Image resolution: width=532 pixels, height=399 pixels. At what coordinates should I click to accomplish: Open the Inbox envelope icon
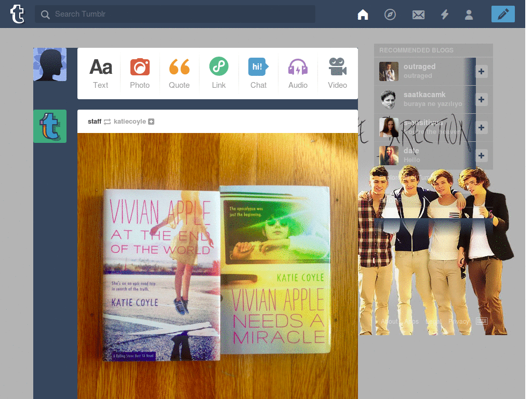(x=418, y=15)
